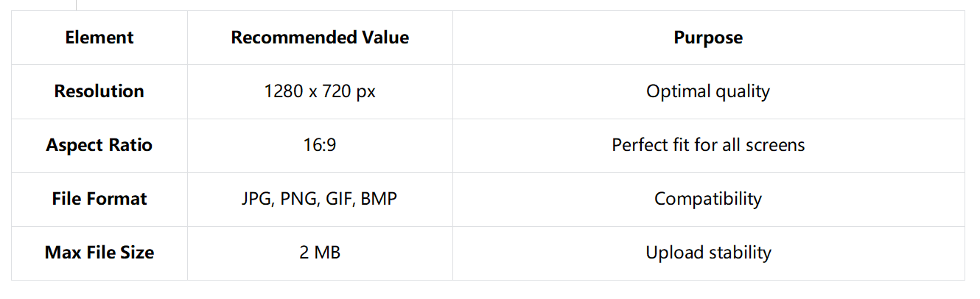Image resolution: width=980 pixels, height=299 pixels.
Task: Click the Aspect Ratio row label
Action: pyautogui.click(x=99, y=145)
